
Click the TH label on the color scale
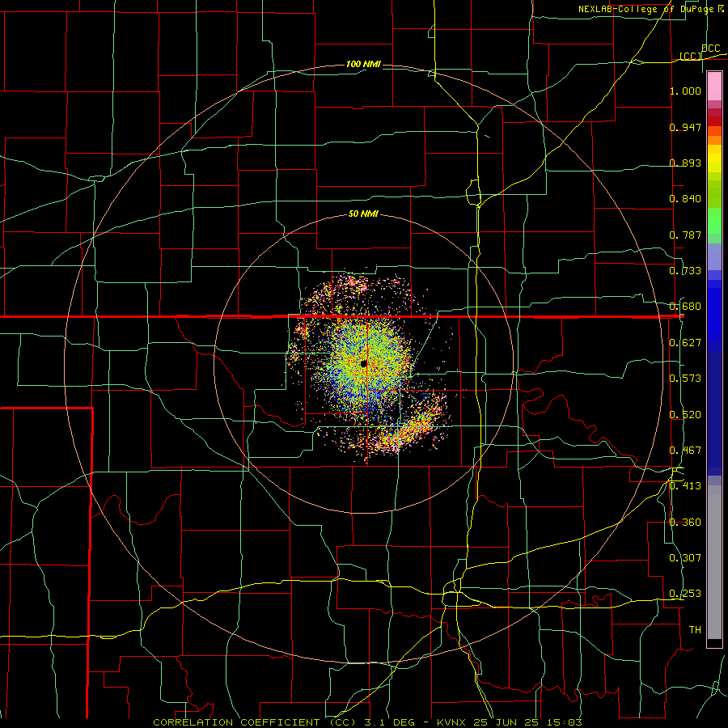pyautogui.click(x=695, y=630)
